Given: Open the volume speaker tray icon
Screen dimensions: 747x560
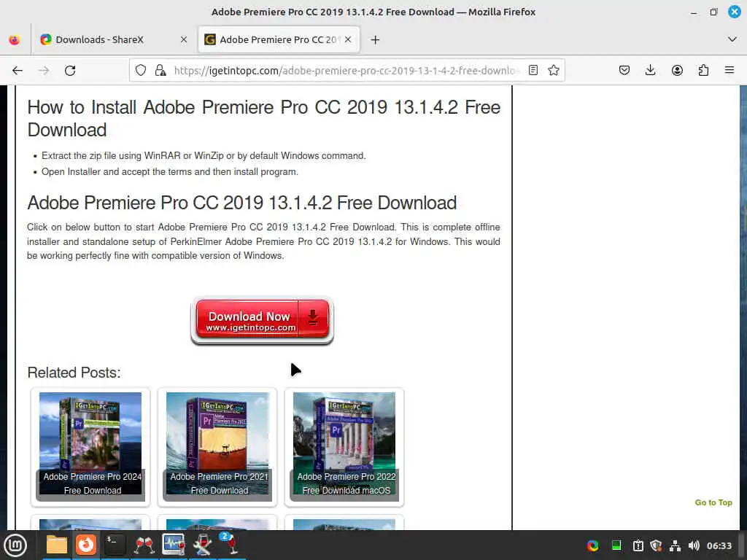Looking at the screenshot, I should (694, 545).
